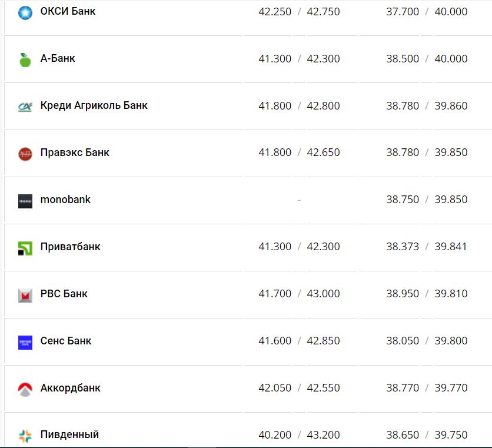The image size is (492, 448).
Task: Click the colorful Пивденный bank logo
Action: tap(25, 436)
